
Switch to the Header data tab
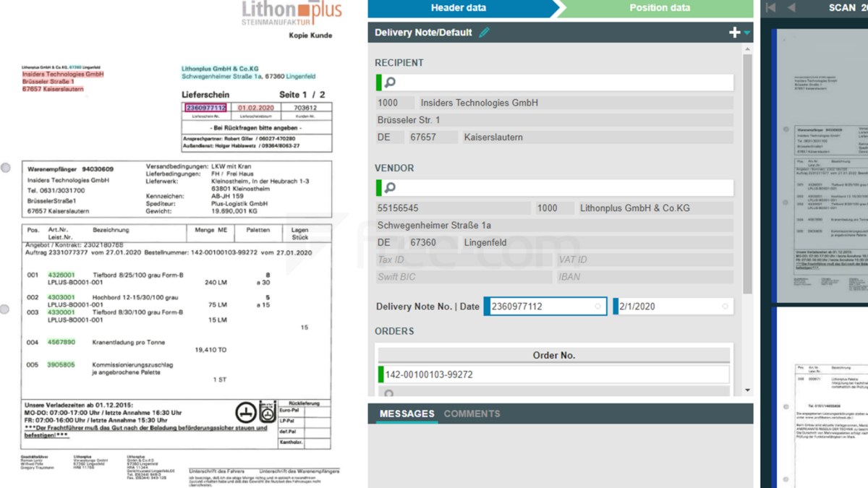tap(459, 8)
